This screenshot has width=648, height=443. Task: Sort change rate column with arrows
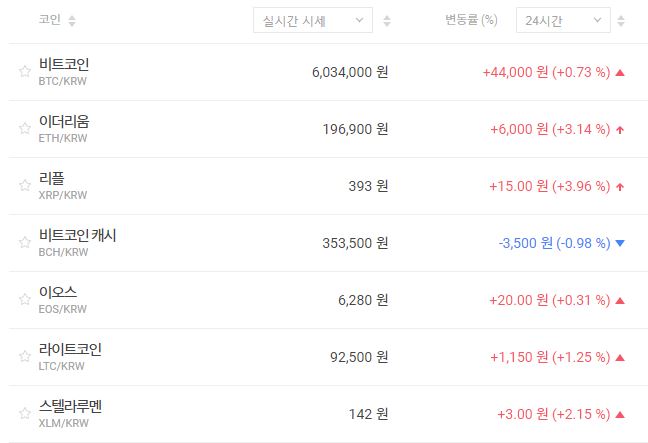[x=623, y=20]
